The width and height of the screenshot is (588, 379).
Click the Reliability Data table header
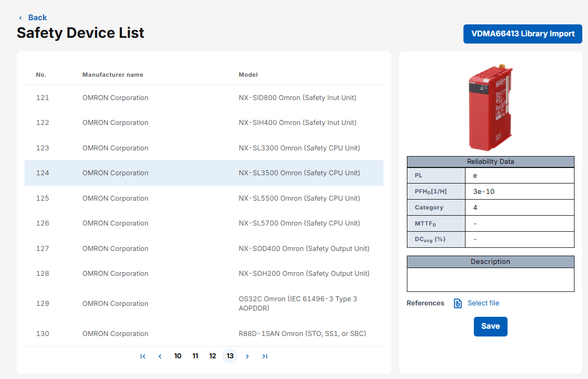pos(490,161)
